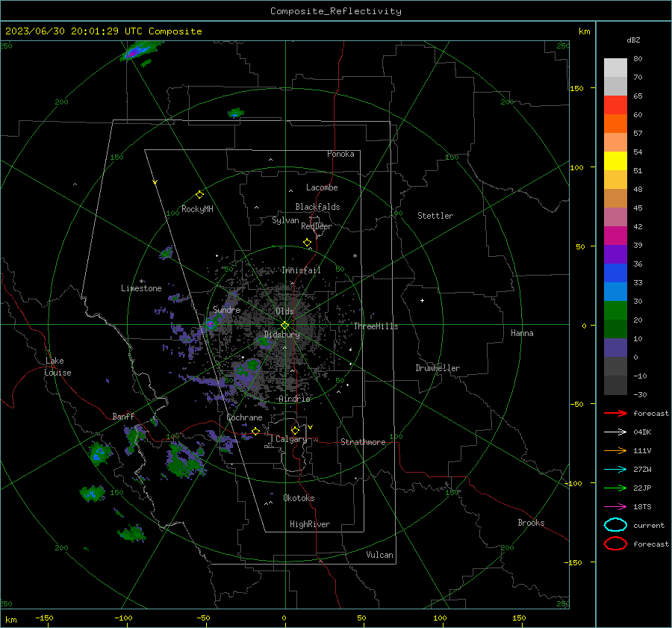Click the Composite_Reflectivity title
The image size is (672, 628).
[336, 11]
